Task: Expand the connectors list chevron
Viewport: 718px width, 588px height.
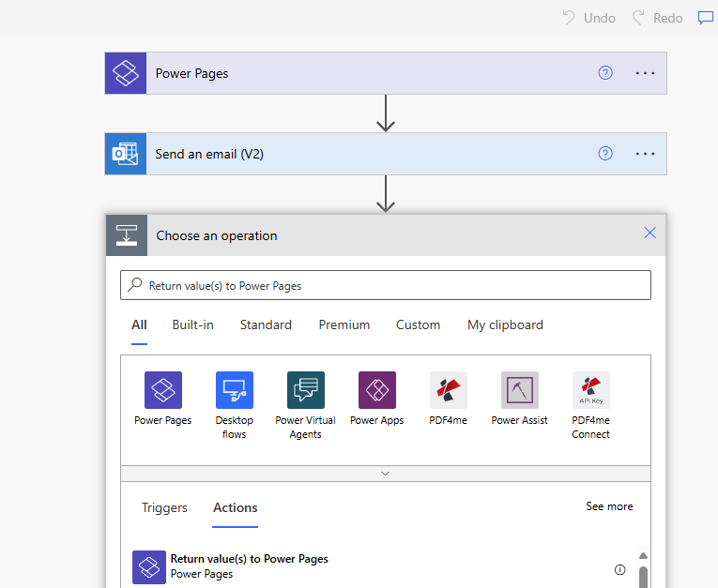Action: tap(385, 474)
